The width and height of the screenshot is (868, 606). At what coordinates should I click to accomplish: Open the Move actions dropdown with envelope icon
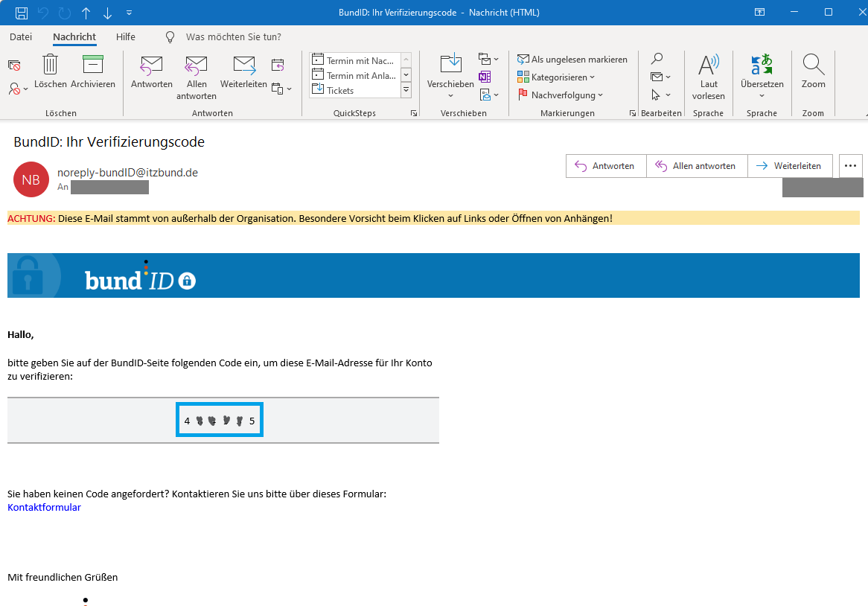(489, 95)
